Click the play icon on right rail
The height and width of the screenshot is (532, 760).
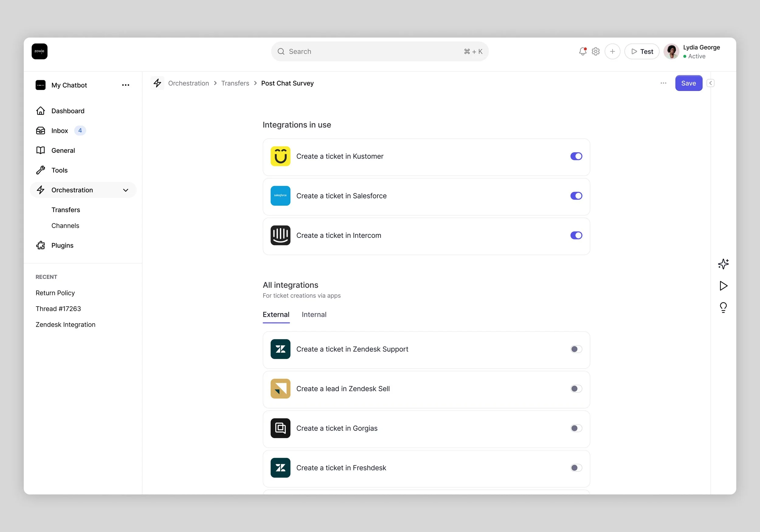723,286
